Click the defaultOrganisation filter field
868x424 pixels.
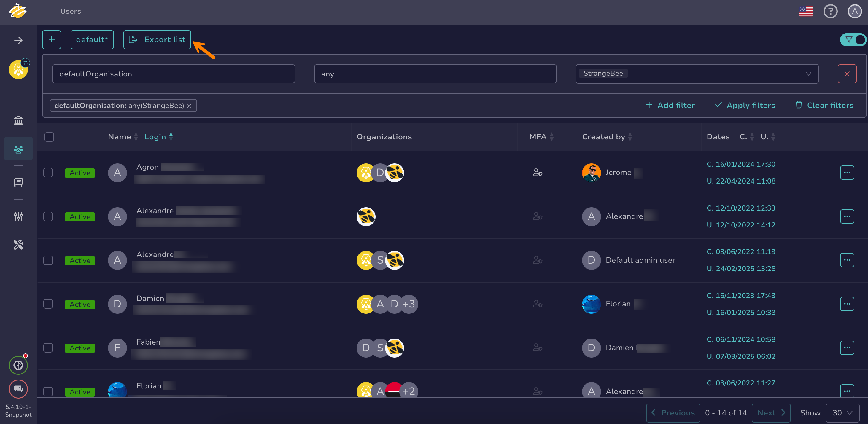click(174, 74)
